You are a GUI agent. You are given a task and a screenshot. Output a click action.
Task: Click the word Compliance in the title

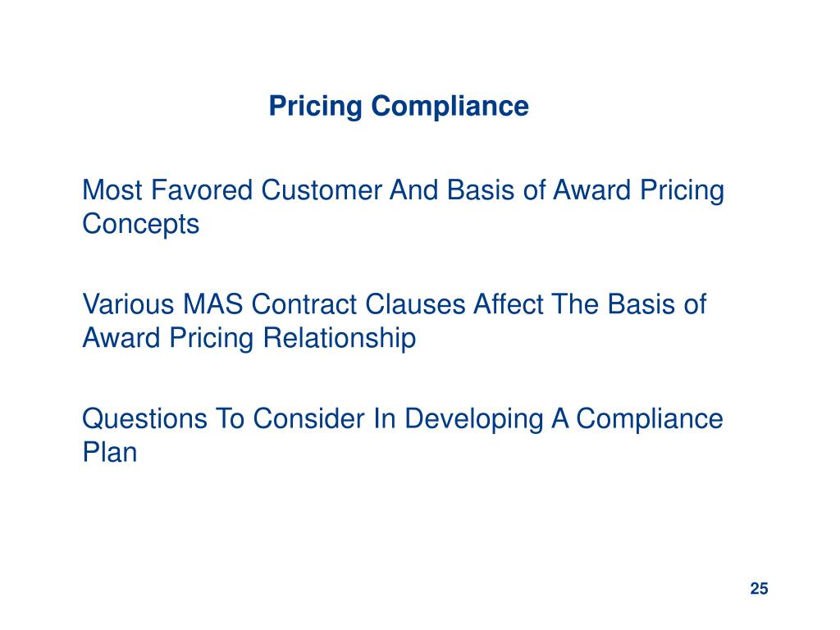[x=450, y=107]
